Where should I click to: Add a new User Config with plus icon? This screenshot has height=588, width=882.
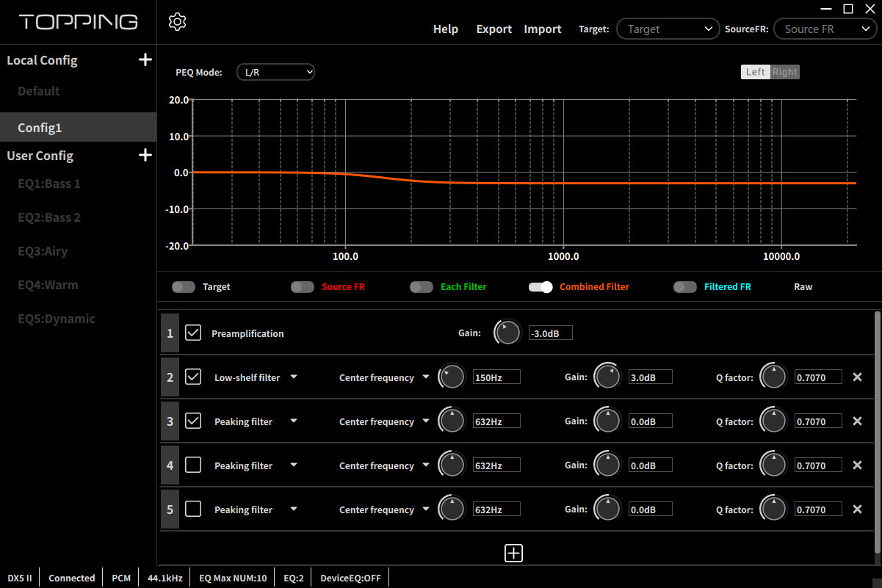pyautogui.click(x=145, y=156)
